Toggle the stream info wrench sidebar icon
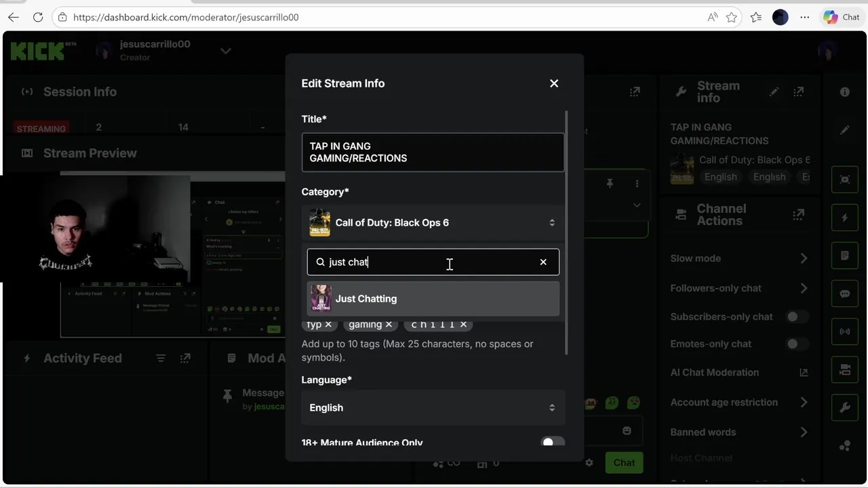 click(x=844, y=407)
